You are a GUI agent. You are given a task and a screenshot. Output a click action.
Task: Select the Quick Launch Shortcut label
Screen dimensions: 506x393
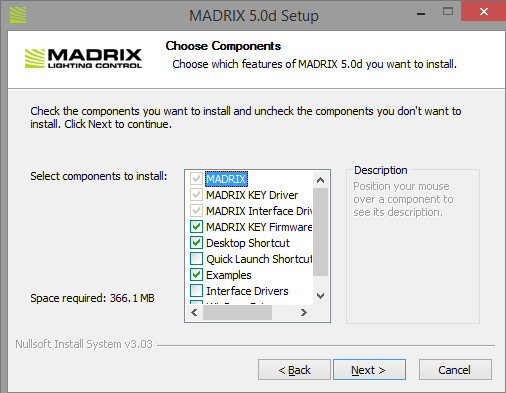[259, 259]
